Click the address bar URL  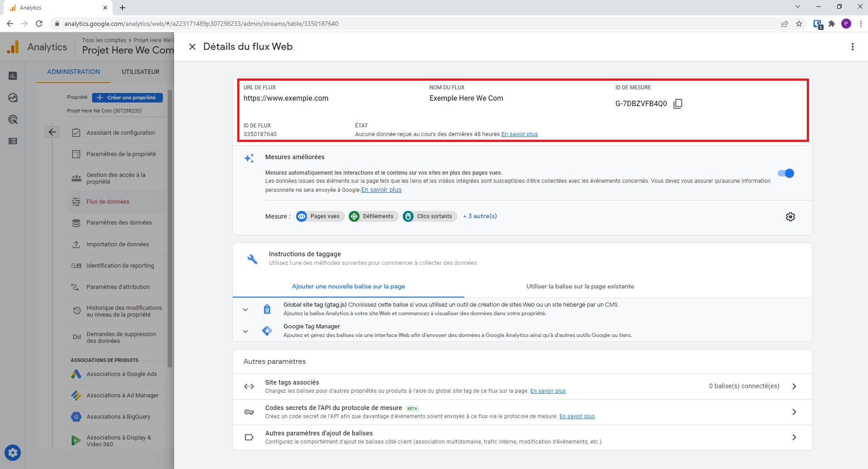coord(201,24)
